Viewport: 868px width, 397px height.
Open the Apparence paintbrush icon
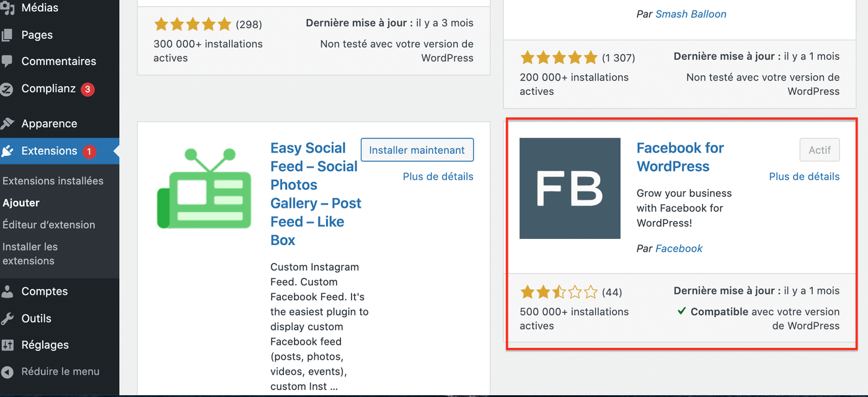coord(7,123)
